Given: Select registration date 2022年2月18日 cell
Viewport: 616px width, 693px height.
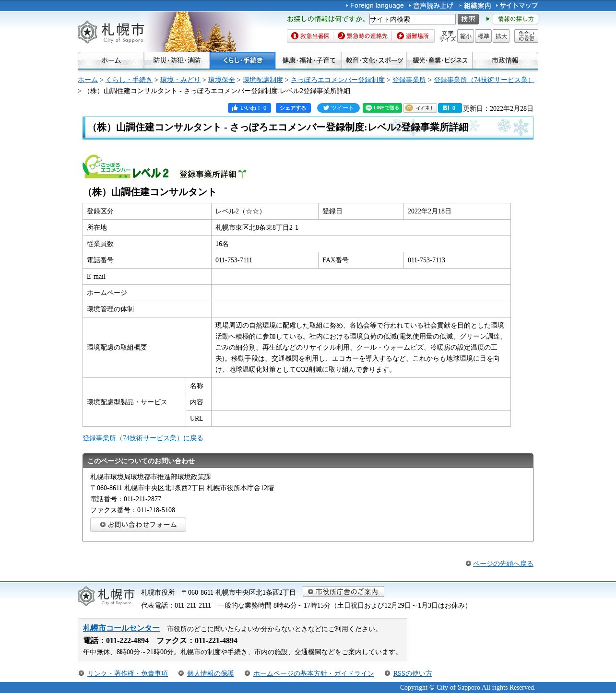Looking at the screenshot, I should click(457, 211).
